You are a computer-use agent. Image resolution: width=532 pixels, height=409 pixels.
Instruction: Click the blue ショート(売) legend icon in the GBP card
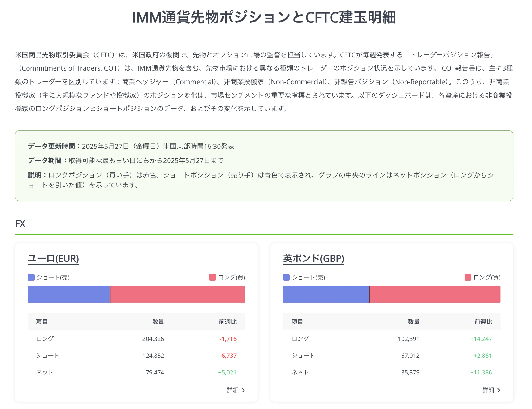click(286, 277)
